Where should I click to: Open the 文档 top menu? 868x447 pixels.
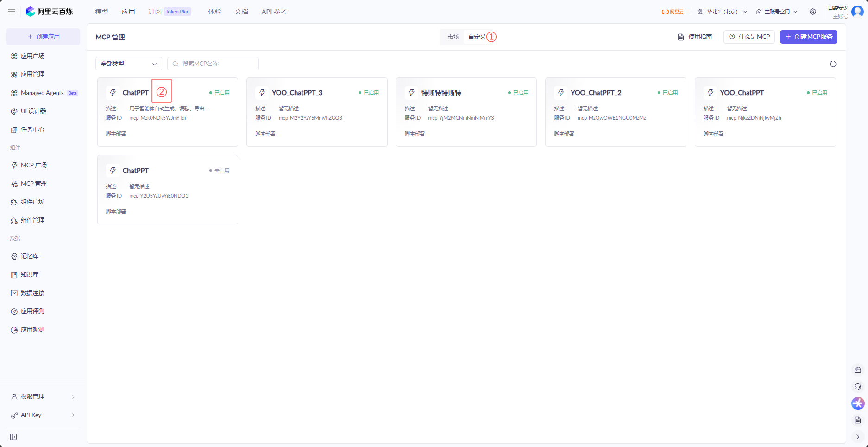[x=241, y=12]
